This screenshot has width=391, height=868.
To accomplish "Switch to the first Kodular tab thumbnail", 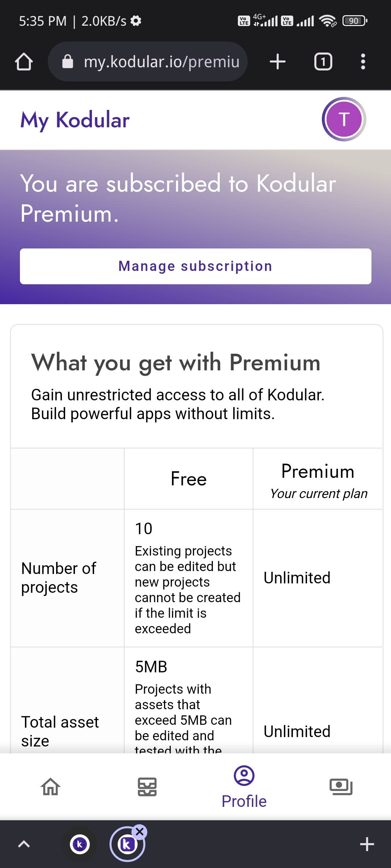I will (80, 844).
